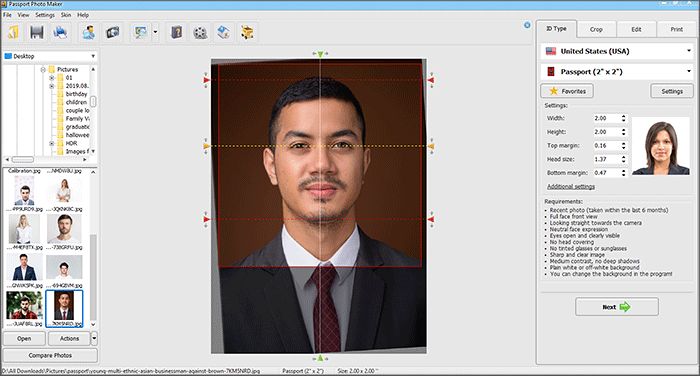Open the Additional settings link

571,187
